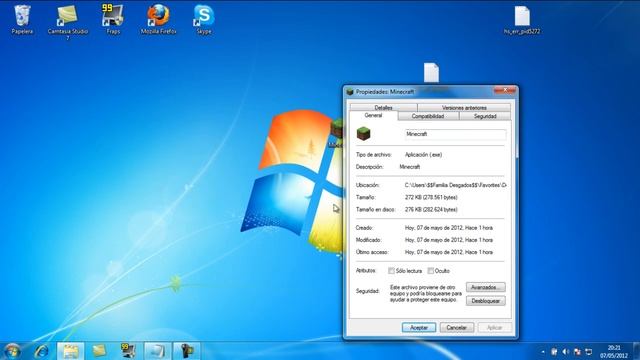Image resolution: width=640 pixels, height=360 pixels.
Task: Click the Último acceso date value
Action: (449, 252)
